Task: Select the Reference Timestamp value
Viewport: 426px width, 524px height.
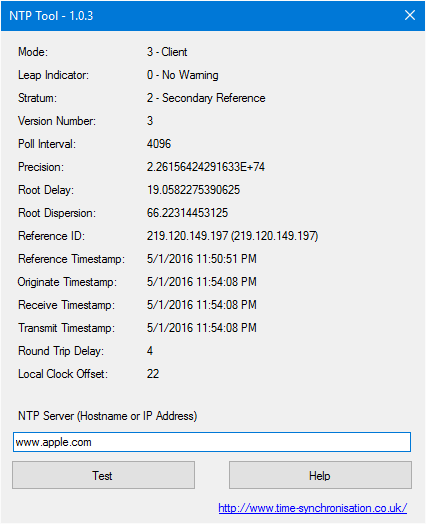Action: point(201,259)
